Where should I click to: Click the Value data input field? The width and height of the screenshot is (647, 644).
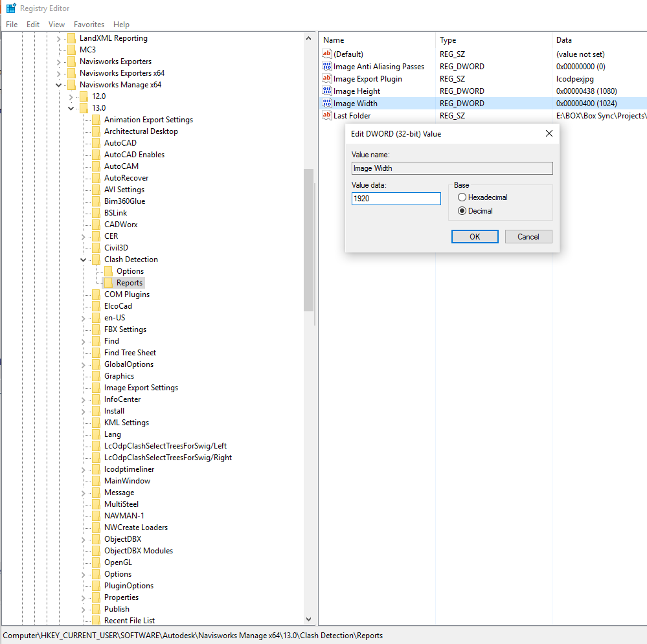point(396,198)
